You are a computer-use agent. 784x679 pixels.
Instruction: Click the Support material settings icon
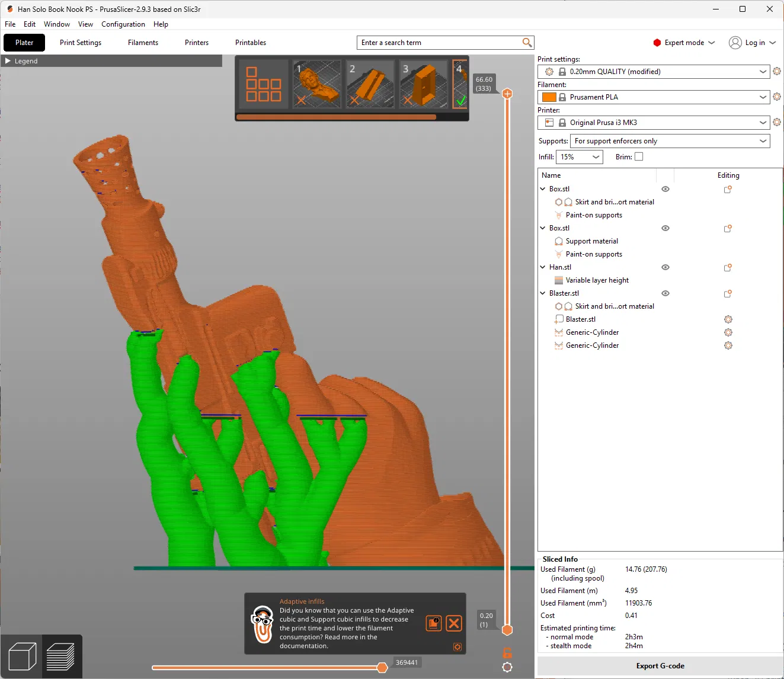pyautogui.click(x=559, y=241)
